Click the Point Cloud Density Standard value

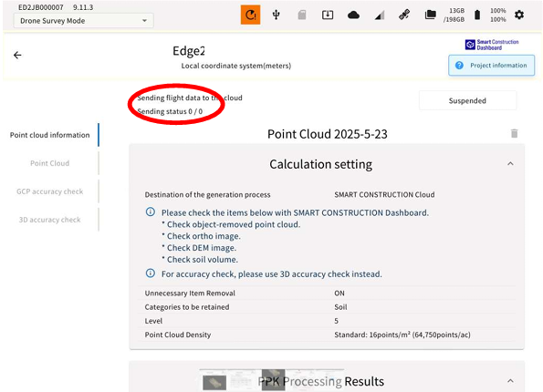coord(402,335)
